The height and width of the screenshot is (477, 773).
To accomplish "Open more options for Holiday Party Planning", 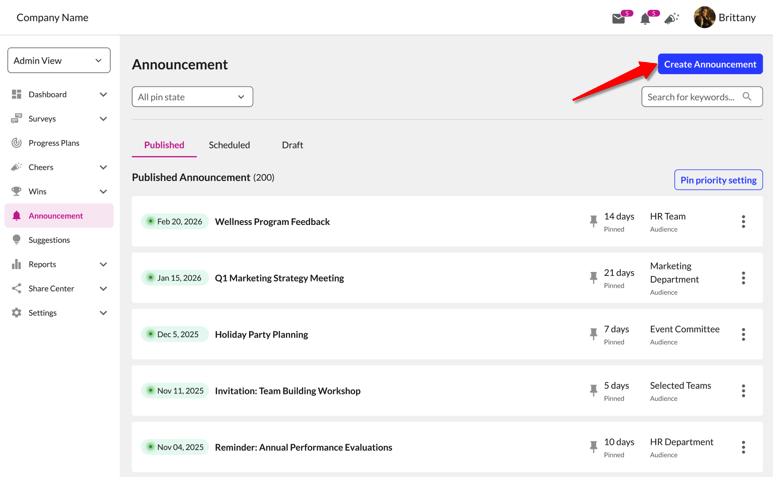I will click(743, 334).
